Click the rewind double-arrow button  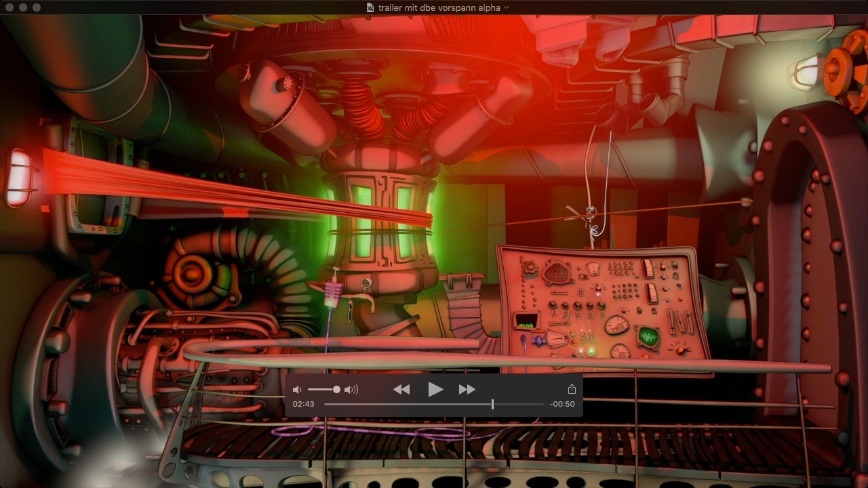pyautogui.click(x=401, y=389)
